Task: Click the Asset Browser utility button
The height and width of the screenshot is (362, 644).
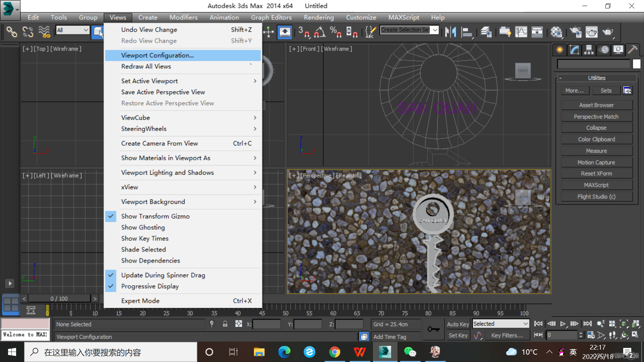Action: pyautogui.click(x=596, y=105)
